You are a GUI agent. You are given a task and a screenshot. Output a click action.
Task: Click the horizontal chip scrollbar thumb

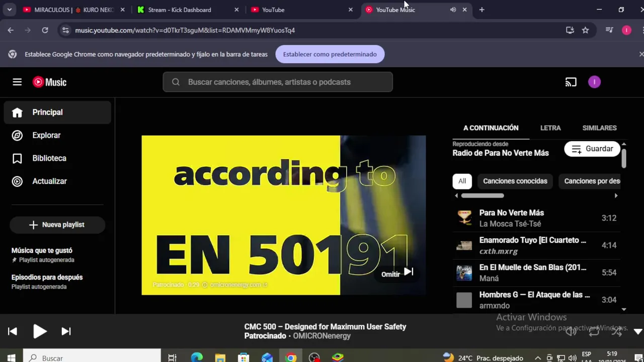click(x=482, y=196)
